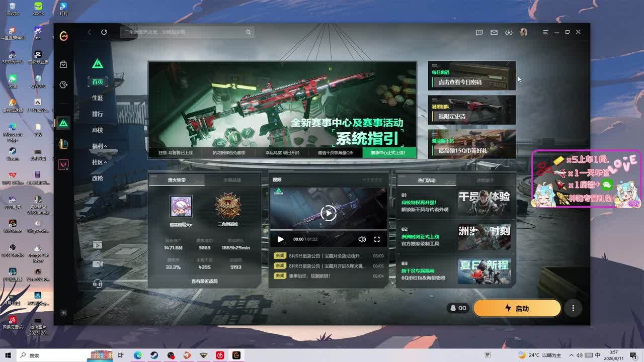Open the 高校 navigation item
This screenshot has width=644, height=362.
(98, 130)
